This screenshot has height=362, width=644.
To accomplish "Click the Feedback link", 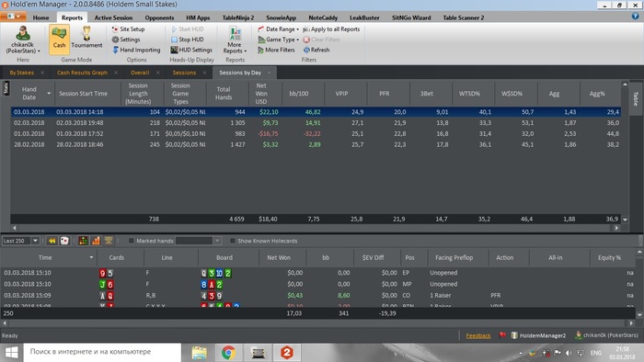I will tap(478, 335).
